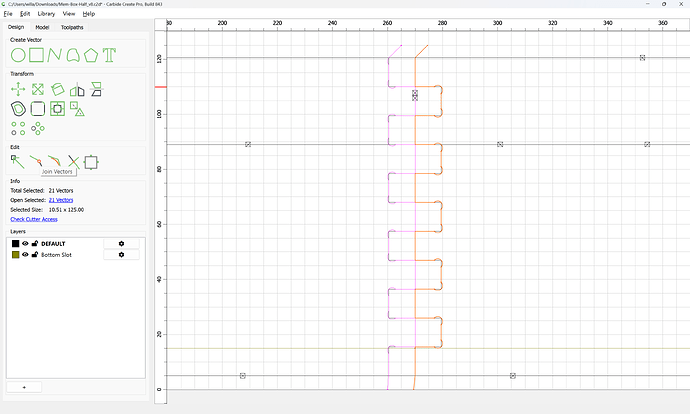Open the Move transform tool

[18, 89]
